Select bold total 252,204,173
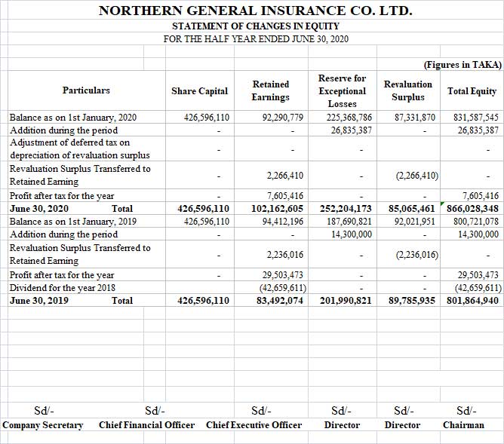The image size is (504, 444). (346, 209)
